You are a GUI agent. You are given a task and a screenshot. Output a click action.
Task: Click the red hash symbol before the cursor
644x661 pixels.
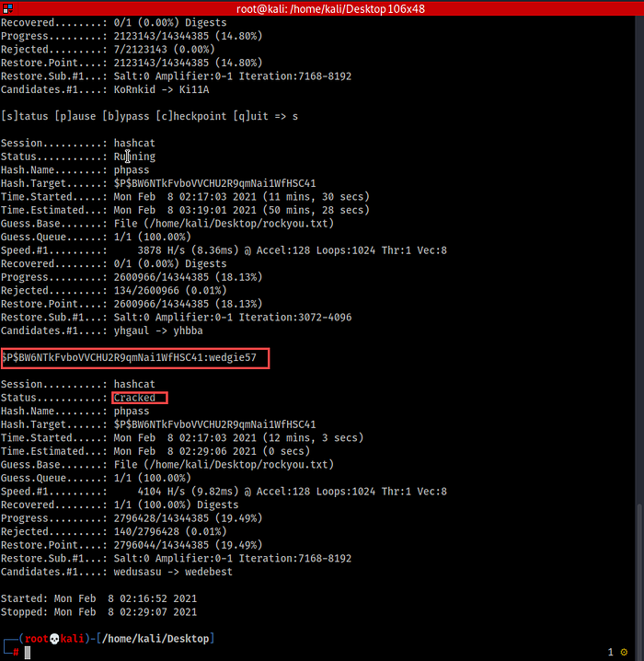(x=17, y=652)
